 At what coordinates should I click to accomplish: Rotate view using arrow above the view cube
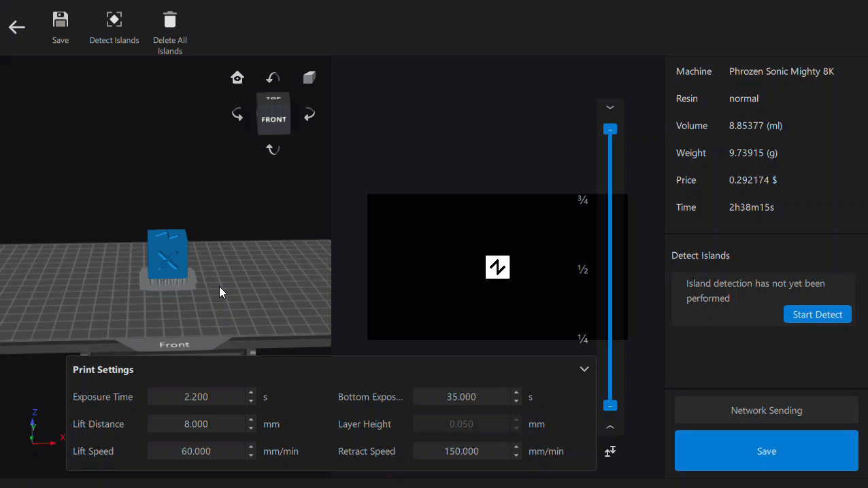(x=273, y=77)
